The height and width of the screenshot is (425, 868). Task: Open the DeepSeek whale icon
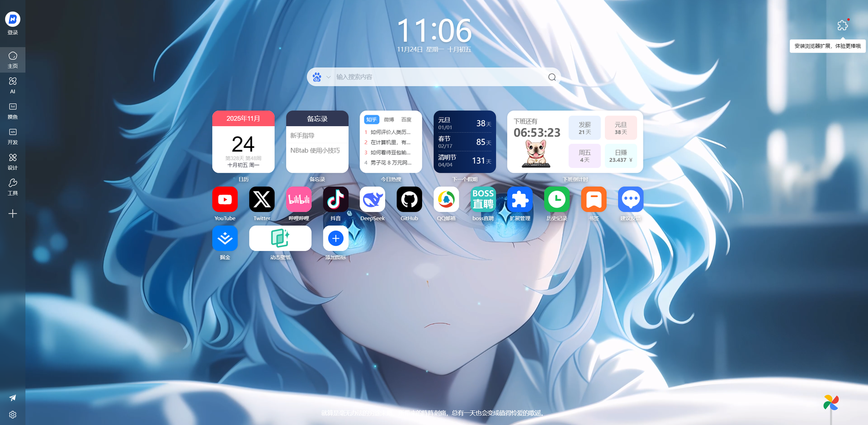[x=372, y=199]
